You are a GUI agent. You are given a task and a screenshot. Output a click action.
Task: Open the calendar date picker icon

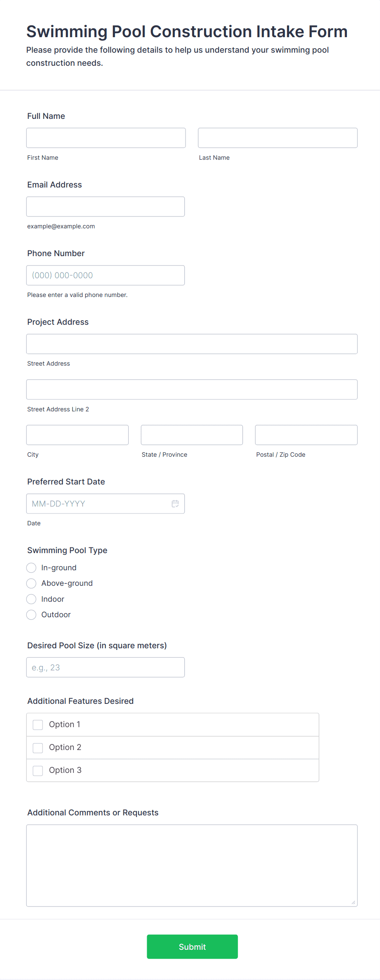point(175,504)
